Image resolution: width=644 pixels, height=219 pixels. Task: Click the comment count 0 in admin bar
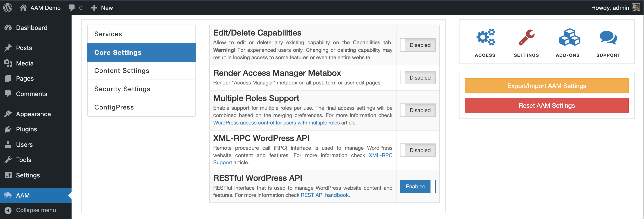(x=80, y=8)
